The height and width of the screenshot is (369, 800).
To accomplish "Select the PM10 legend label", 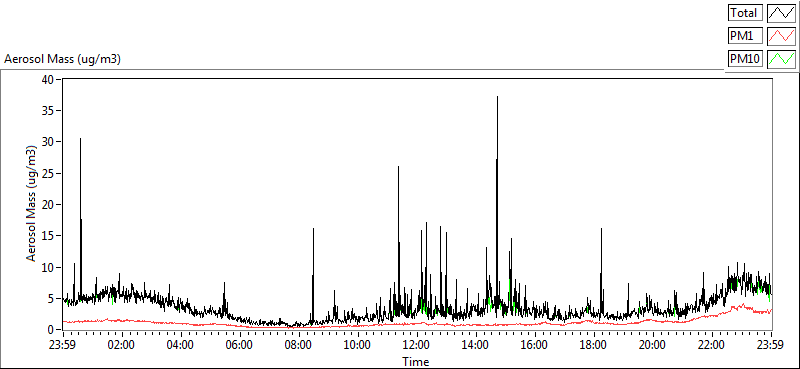I will click(x=745, y=59).
